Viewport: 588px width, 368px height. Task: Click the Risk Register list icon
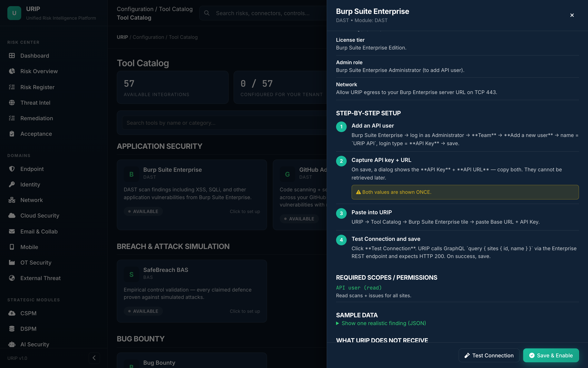(x=12, y=87)
